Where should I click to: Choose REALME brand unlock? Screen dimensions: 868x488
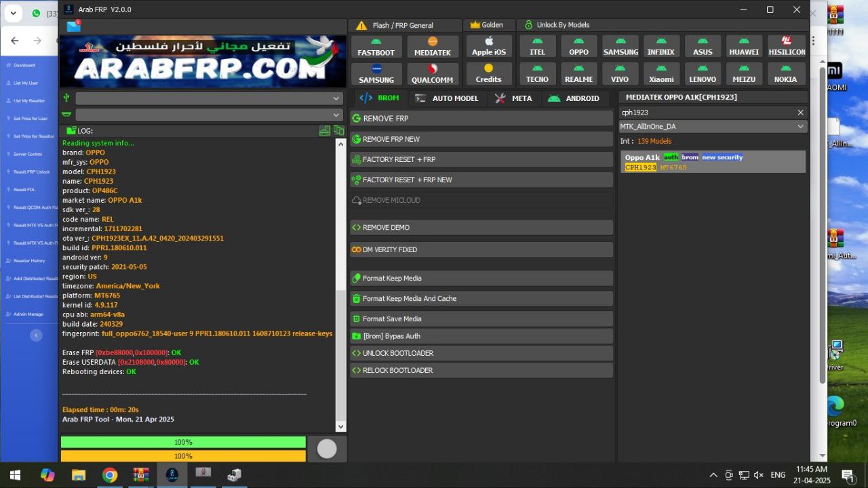[578, 74]
